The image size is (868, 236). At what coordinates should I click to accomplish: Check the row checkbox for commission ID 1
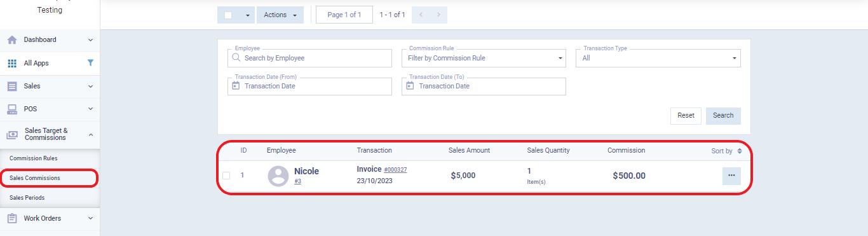[226, 176]
